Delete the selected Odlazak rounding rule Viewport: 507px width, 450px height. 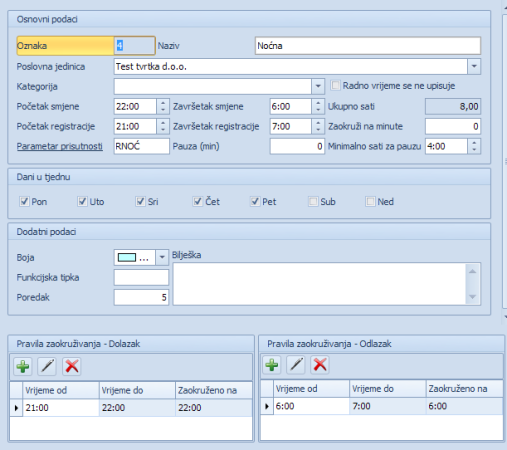pyautogui.click(x=320, y=365)
